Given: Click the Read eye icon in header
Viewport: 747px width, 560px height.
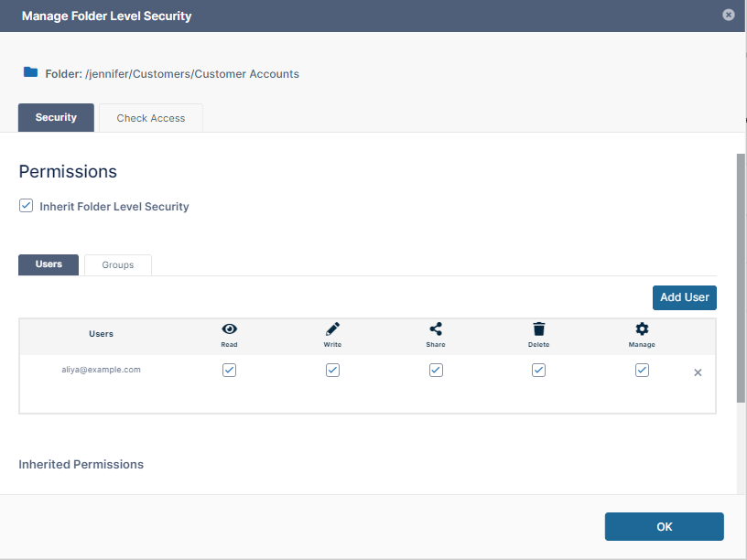Looking at the screenshot, I should [229, 329].
